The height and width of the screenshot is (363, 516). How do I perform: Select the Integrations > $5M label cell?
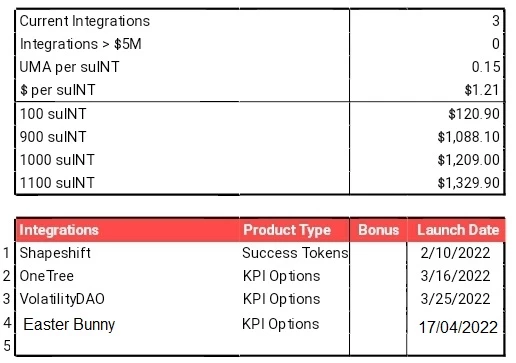(x=182, y=44)
